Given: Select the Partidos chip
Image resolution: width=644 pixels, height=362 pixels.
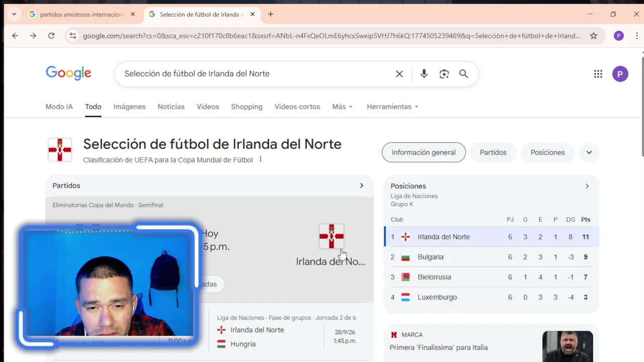Looking at the screenshot, I should [x=493, y=152].
